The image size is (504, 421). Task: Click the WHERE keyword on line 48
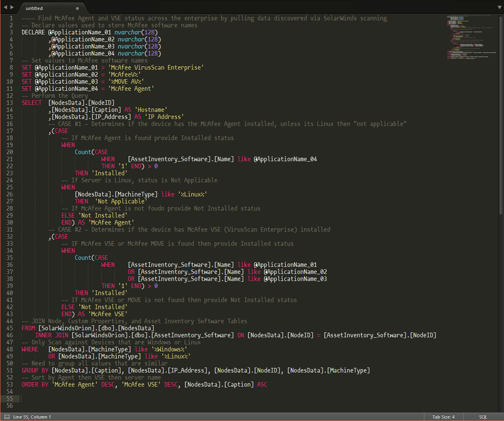pos(30,349)
